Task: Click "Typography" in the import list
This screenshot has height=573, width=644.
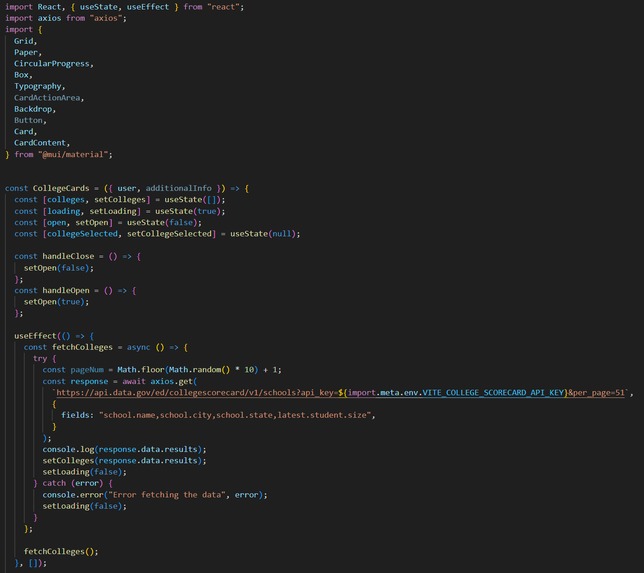Action: tap(37, 86)
